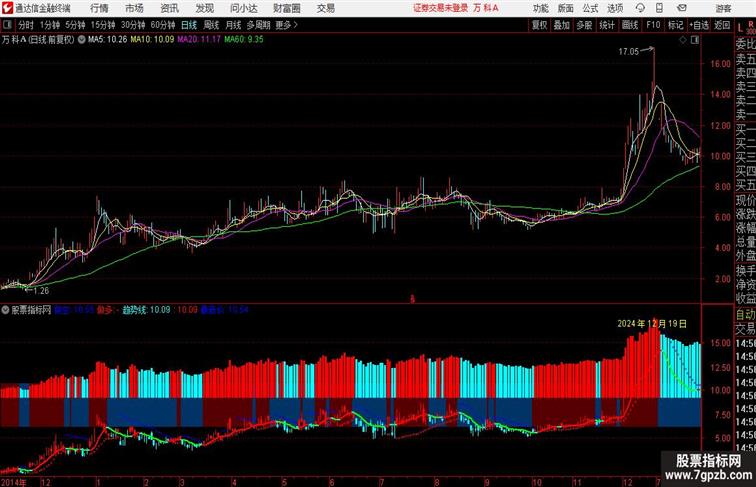Click the MA10: 10.09 value
The height and width of the screenshot is (487, 756).
tap(152, 40)
